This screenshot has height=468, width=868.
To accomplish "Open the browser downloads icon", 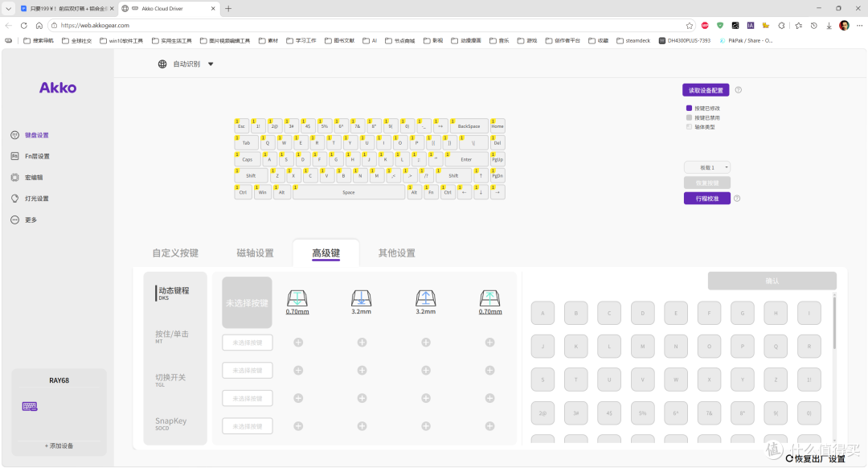I will pos(829,26).
